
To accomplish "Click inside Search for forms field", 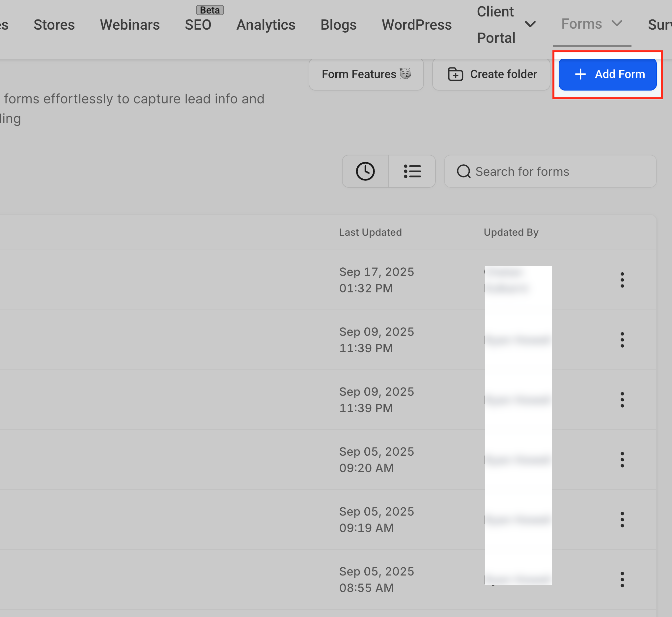I will coord(550,171).
